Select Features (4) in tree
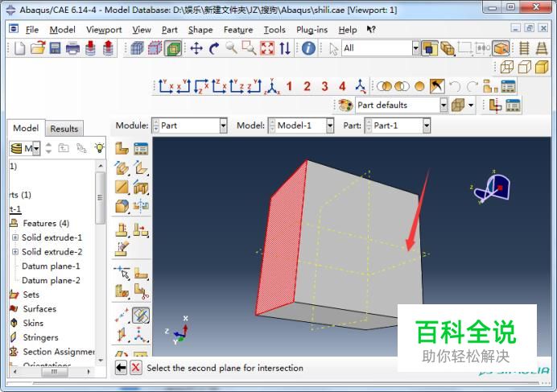Screen dimensions: 557x392 46,223
